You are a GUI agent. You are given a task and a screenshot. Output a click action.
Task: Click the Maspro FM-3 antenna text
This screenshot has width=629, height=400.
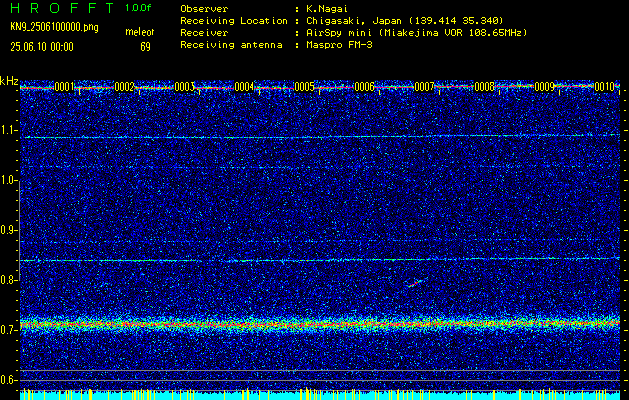(340, 45)
